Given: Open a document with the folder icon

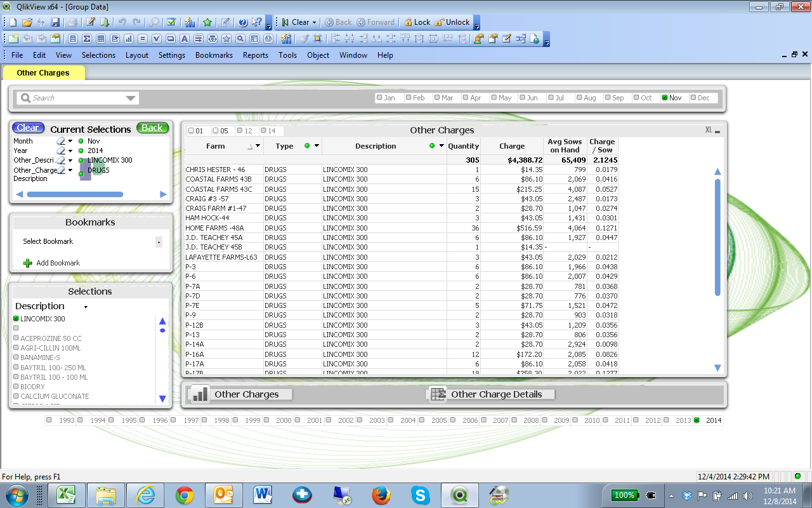Looking at the screenshot, I should (27, 22).
